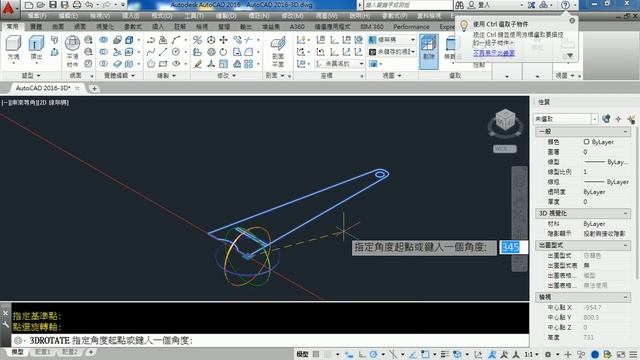Toggle lineweight display in the status bar
The width and height of the screenshot is (640, 360).
444,354
